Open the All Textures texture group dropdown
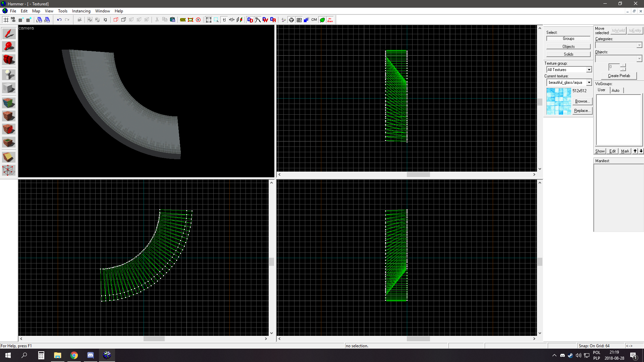Viewport: 644px width, 362px height. pyautogui.click(x=589, y=69)
